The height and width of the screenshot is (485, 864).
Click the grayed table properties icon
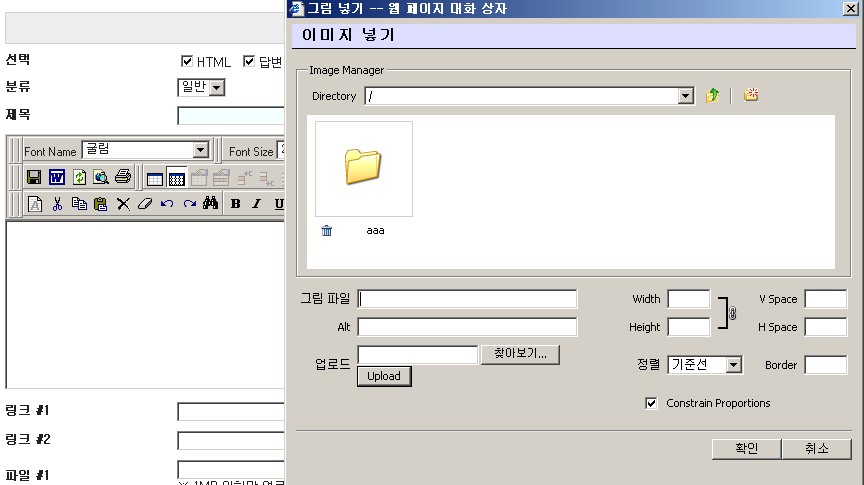(x=199, y=177)
